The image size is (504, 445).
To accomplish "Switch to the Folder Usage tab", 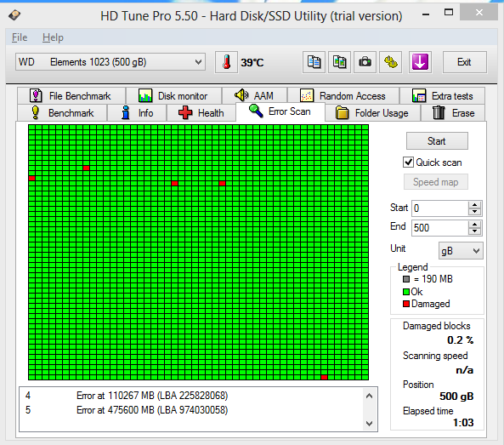I will pyautogui.click(x=372, y=113).
